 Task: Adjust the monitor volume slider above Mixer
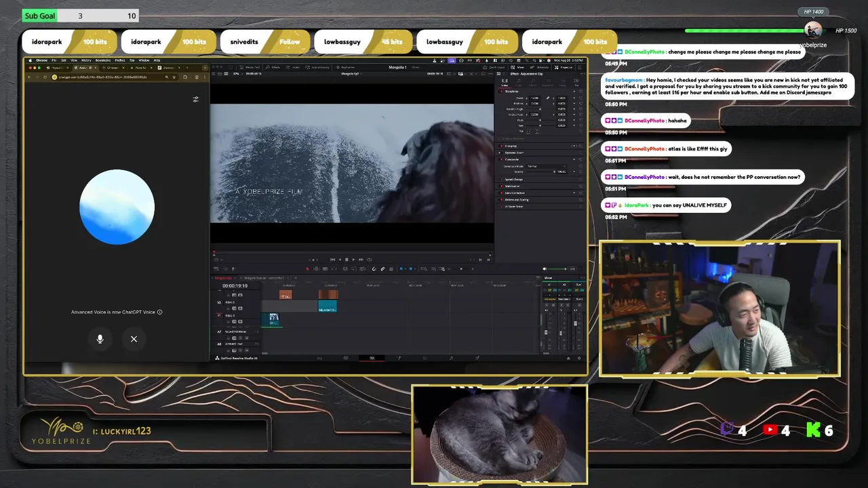tap(557, 268)
